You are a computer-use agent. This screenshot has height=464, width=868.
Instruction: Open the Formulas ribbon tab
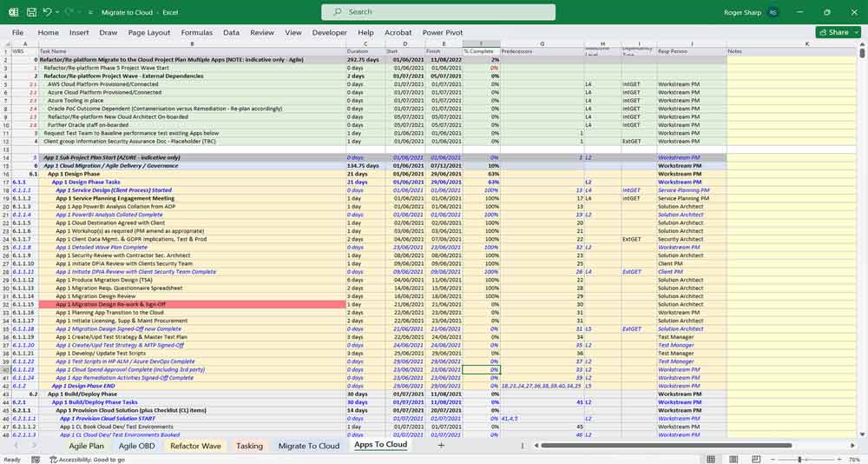coord(197,32)
